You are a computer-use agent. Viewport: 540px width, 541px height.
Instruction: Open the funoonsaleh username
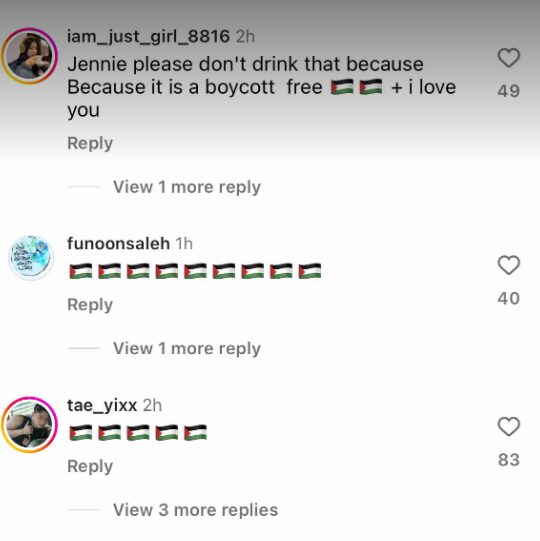118,244
